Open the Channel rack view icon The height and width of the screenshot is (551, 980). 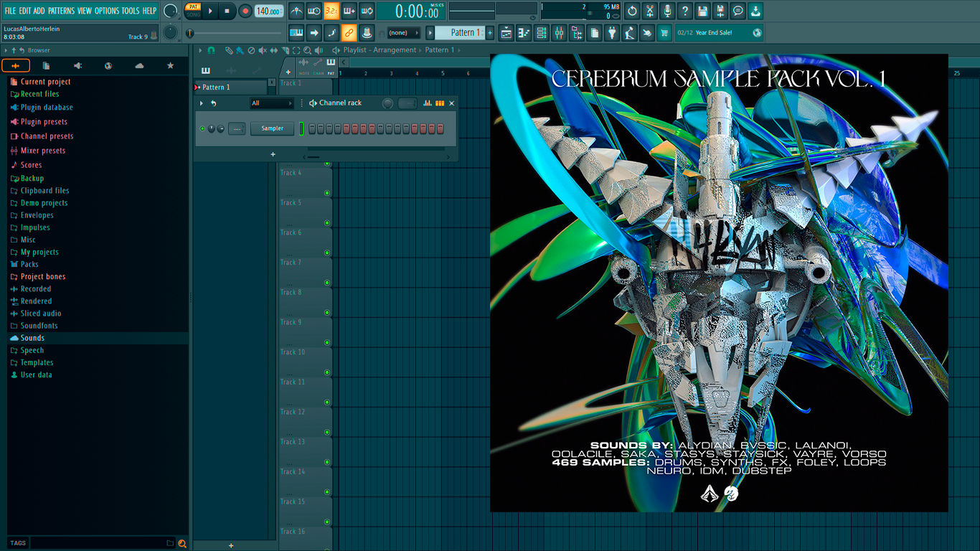(542, 32)
